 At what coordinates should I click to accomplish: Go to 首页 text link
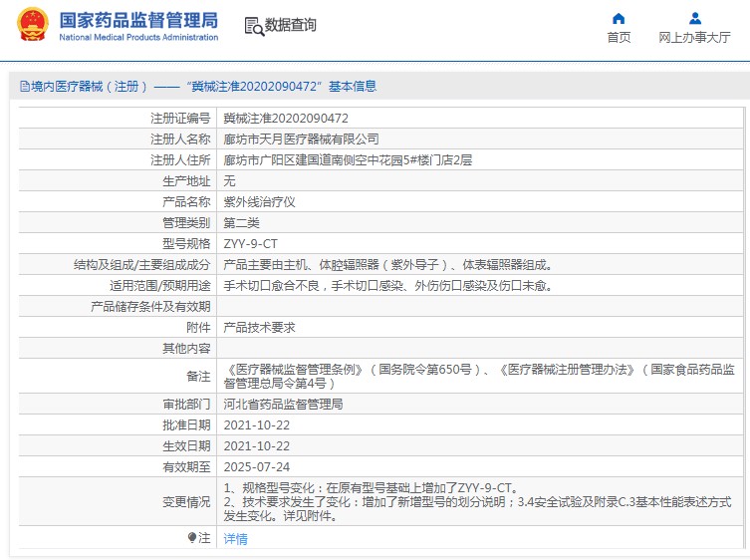[x=619, y=37]
